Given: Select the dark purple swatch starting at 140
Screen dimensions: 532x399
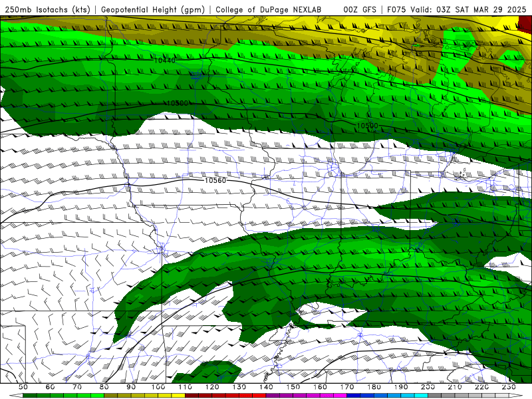Looking at the screenshot, I should pos(273,395).
